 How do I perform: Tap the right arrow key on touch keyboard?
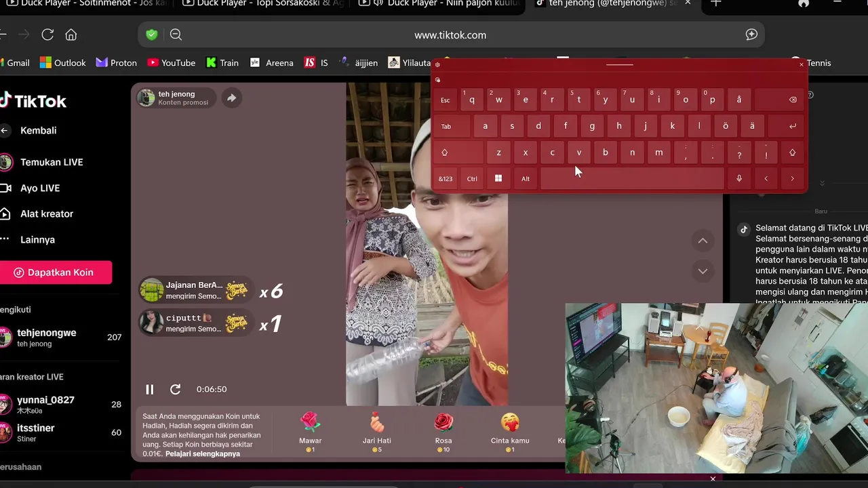click(x=792, y=179)
